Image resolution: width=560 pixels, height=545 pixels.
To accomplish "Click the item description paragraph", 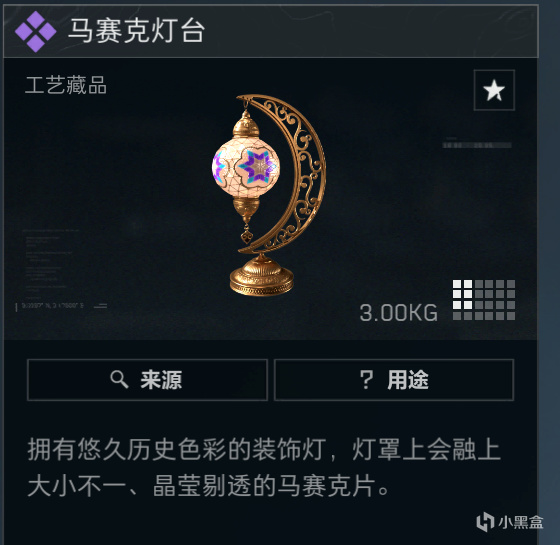I will [x=264, y=468].
